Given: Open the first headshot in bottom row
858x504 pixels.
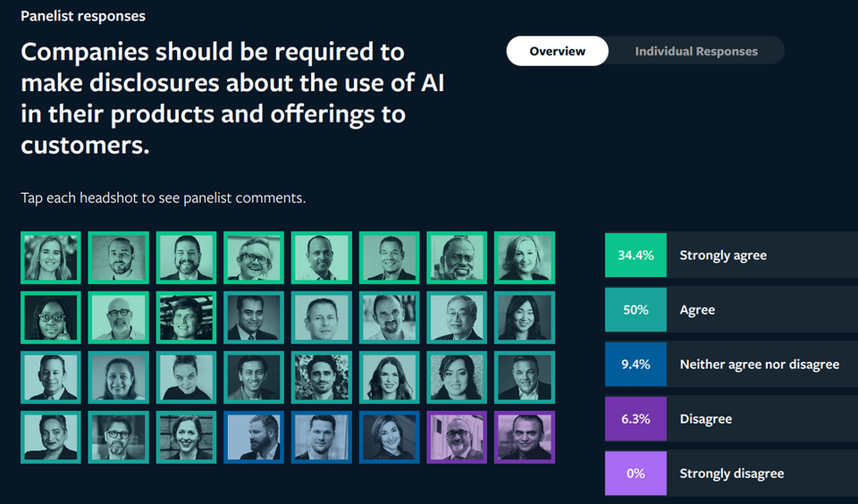Looking at the screenshot, I should click(51, 437).
